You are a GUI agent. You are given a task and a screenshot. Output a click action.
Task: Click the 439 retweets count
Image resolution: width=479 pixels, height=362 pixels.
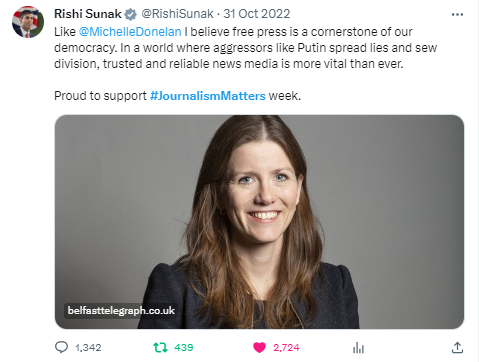click(x=184, y=348)
